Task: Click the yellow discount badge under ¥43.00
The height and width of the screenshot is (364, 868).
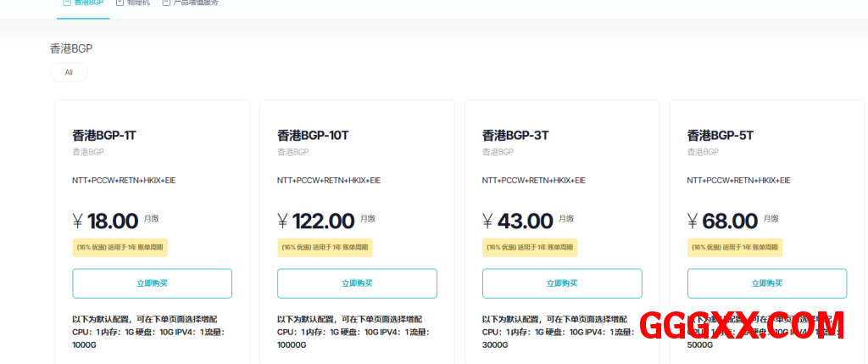Action: click(x=530, y=248)
